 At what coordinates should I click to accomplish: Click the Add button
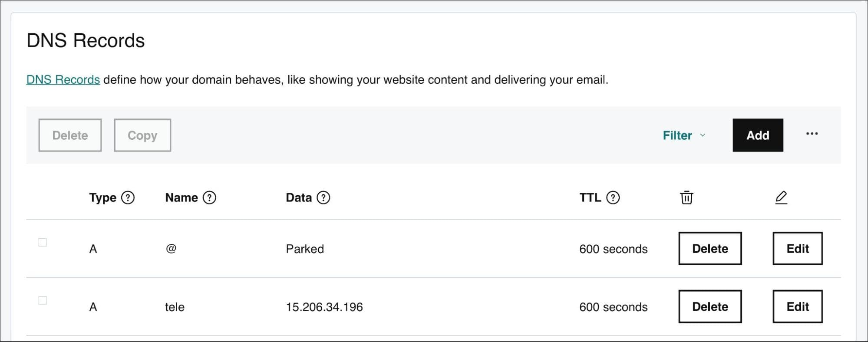pyautogui.click(x=757, y=135)
